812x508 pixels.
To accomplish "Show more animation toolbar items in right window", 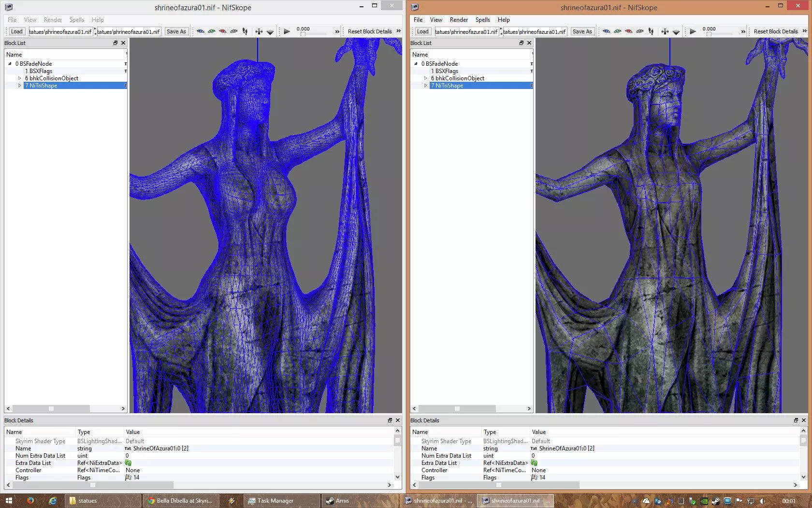I will click(743, 32).
